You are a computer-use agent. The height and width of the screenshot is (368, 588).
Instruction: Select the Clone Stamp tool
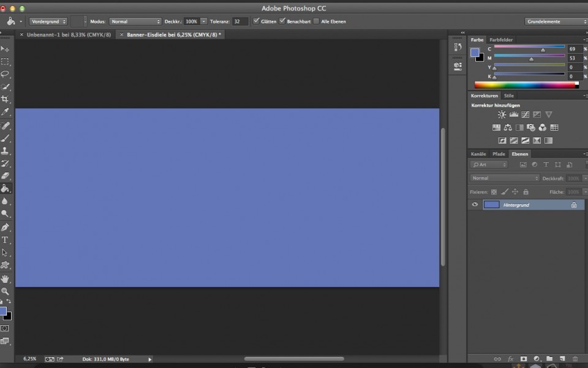coord(5,151)
